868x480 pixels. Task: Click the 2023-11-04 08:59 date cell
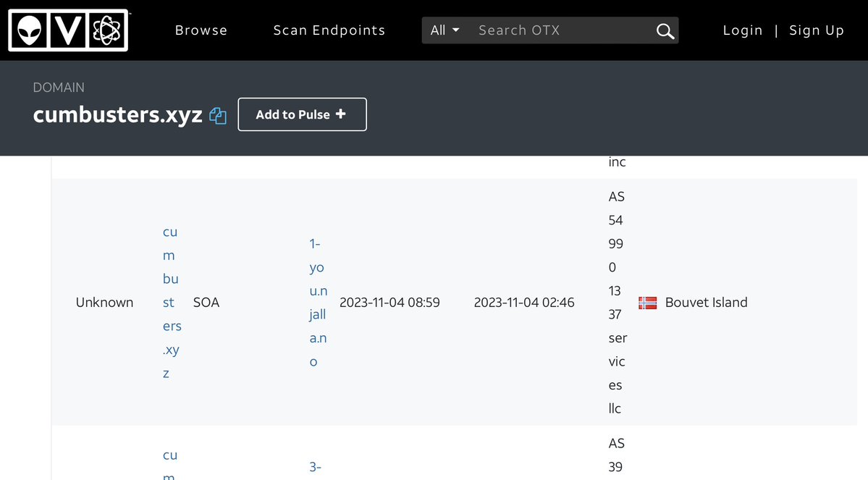click(x=389, y=303)
